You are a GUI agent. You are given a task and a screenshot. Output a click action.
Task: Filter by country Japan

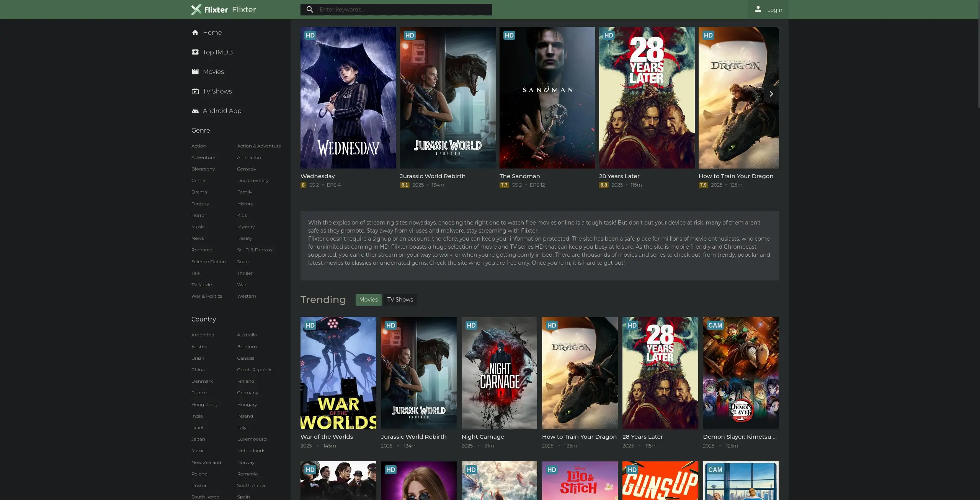click(198, 439)
